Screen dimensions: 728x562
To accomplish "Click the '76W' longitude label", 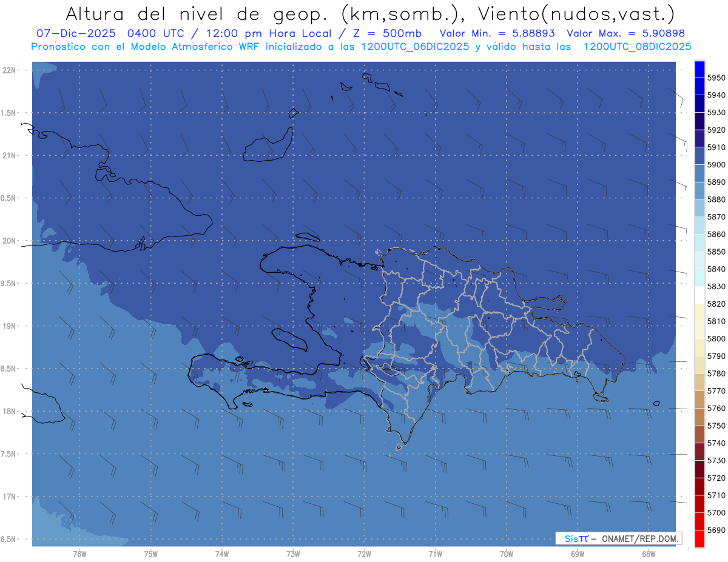I will (x=79, y=554).
